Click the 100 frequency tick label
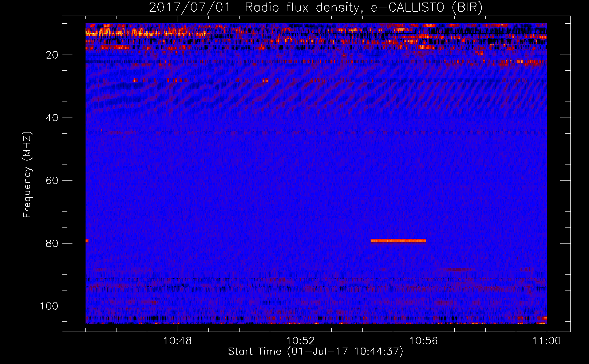Screen dimensions: 589x364 (x=49, y=306)
